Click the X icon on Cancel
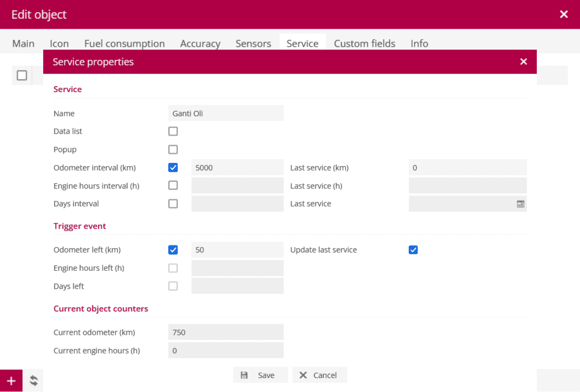Viewport: 580px width, 392px height. [x=303, y=375]
